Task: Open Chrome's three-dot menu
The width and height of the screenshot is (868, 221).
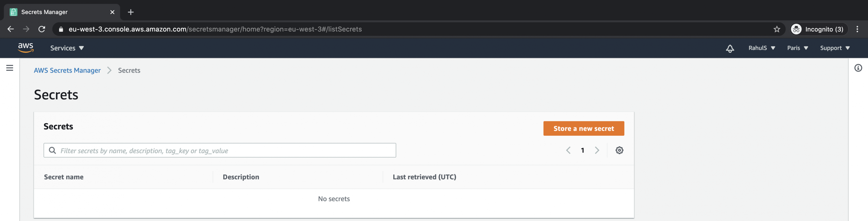Action: pos(858,29)
